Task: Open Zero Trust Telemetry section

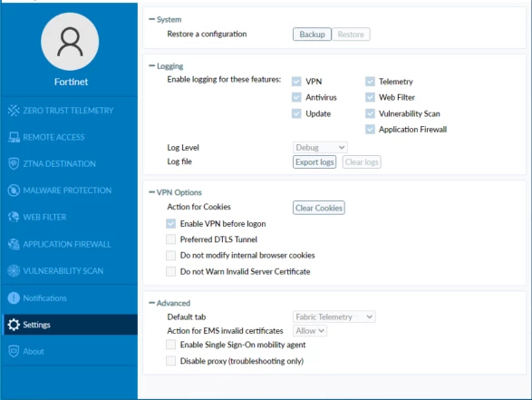Action: [x=68, y=111]
